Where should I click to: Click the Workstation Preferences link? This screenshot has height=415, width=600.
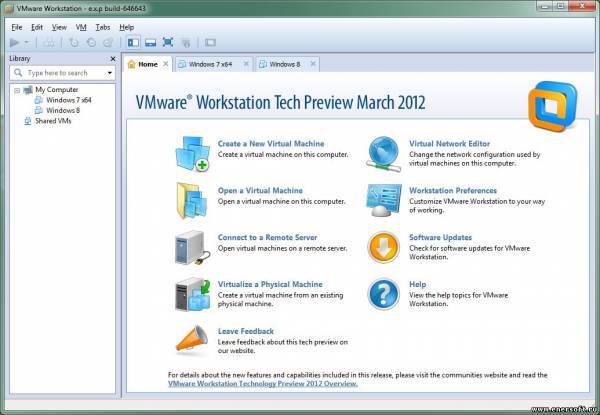453,190
